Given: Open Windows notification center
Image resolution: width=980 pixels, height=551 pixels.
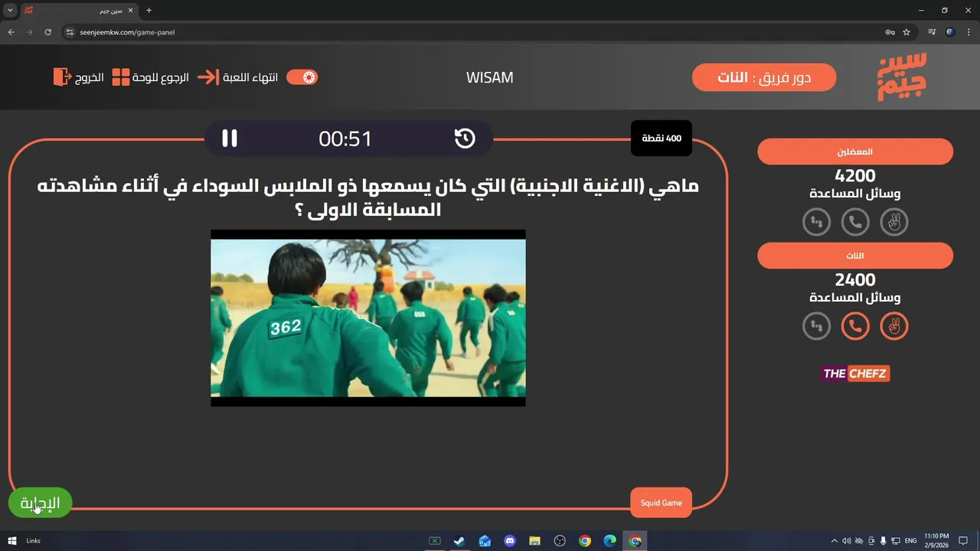Looking at the screenshot, I should pyautogui.click(x=964, y=541).
